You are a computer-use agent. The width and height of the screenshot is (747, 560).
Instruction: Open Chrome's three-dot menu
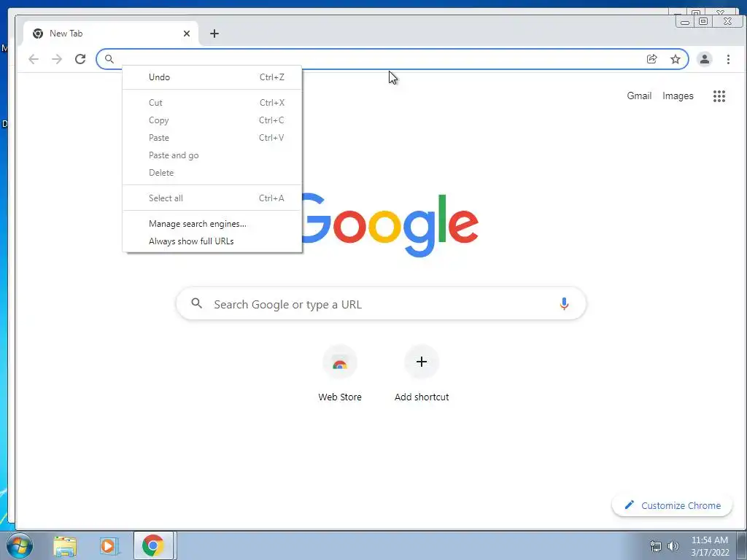pyautogui.click(x=728, y=59)
